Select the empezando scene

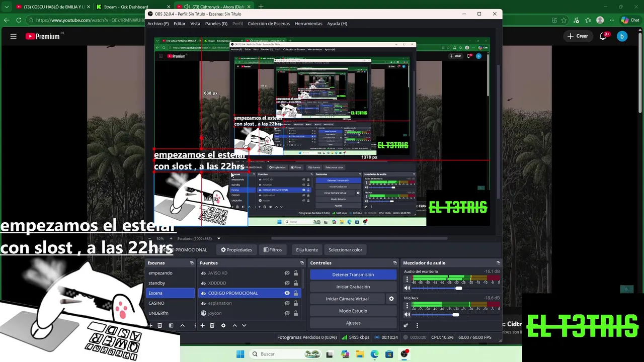click(x=171, y=273)
